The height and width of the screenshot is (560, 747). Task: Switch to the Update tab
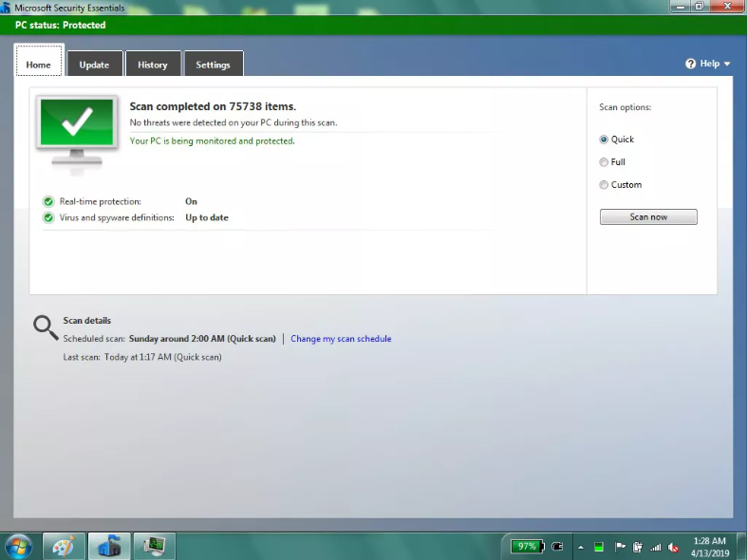tap(94, 65)
